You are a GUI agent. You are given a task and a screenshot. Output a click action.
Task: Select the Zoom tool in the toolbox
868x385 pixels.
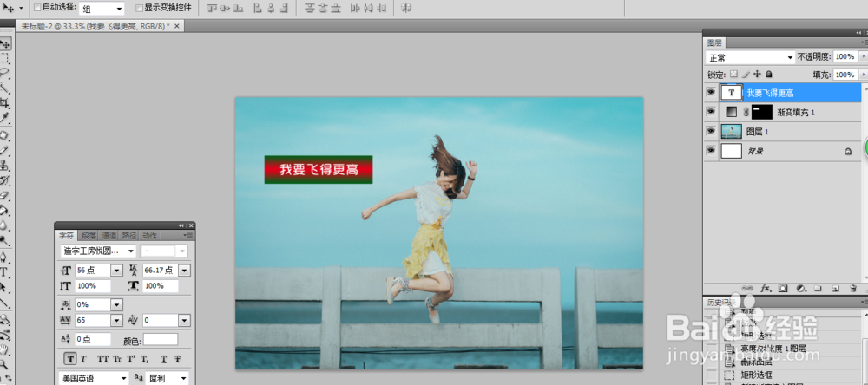[5, 364]
